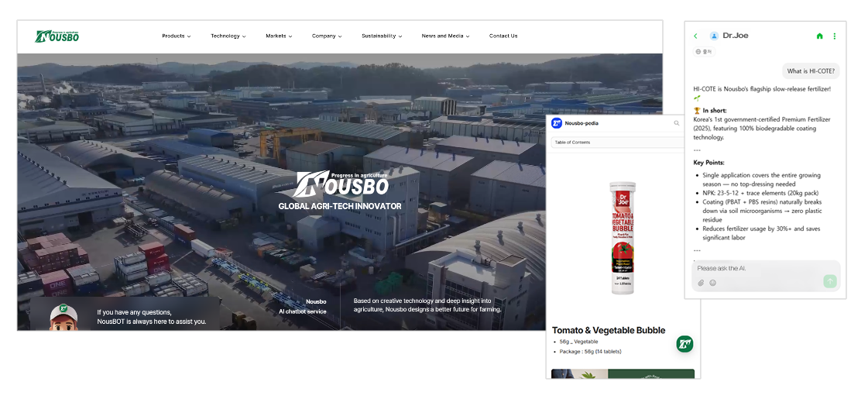Screen dimensions: 868x399
Task: Click the Nousbo-pedia title text
Action: [582, 123]
